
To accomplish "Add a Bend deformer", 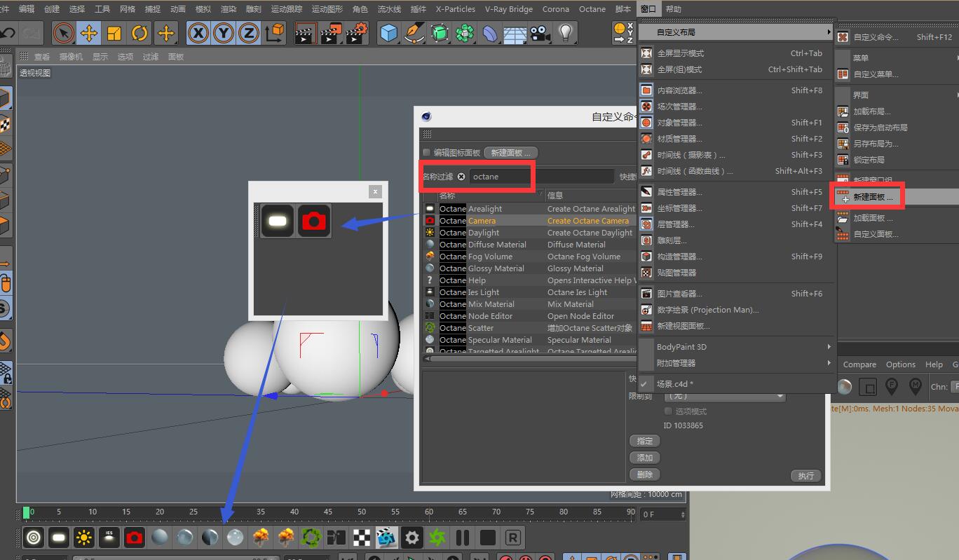I will click(x=490, y=33).
